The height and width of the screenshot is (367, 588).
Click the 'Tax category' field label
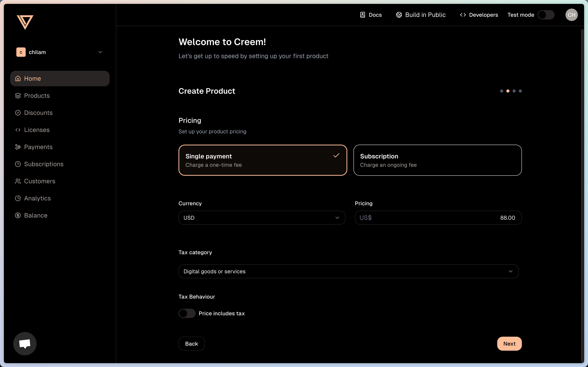[195, 253]
